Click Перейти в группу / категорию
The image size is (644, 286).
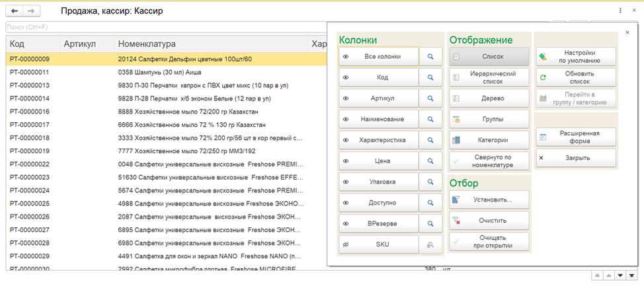[577, 98]
